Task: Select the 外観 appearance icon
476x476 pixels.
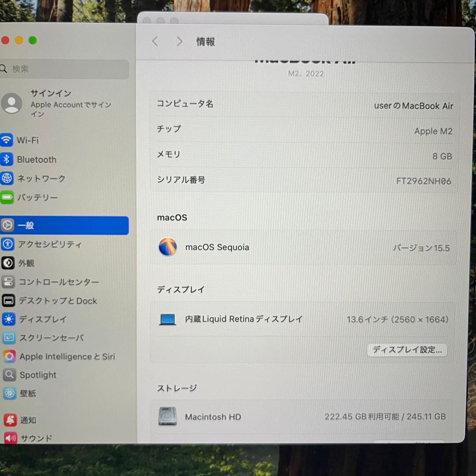Action: tap(7, 263)
